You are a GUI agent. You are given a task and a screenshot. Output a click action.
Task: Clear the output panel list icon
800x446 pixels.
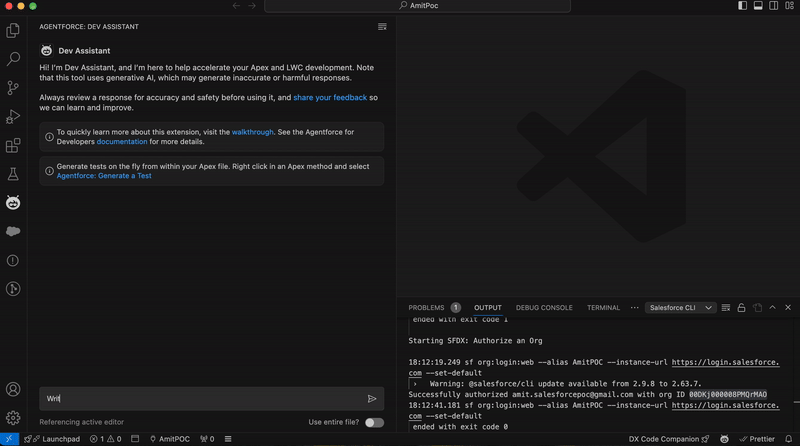726,308
